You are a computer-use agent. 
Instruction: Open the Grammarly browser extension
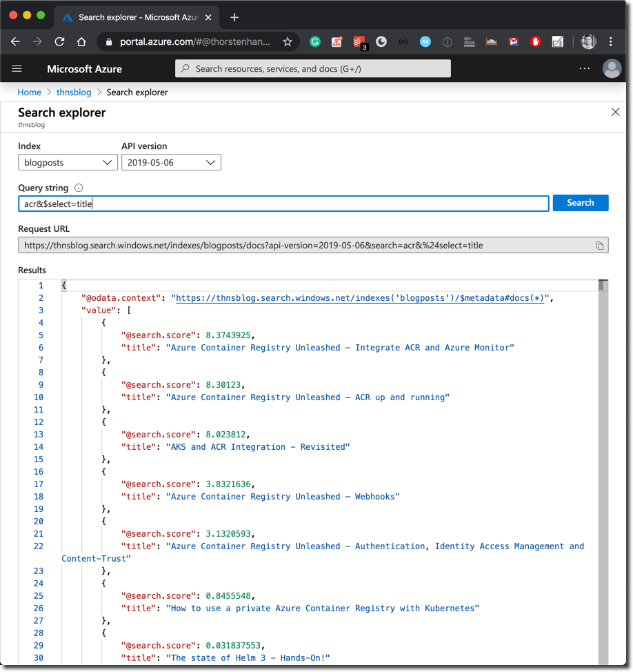(315, 41)
